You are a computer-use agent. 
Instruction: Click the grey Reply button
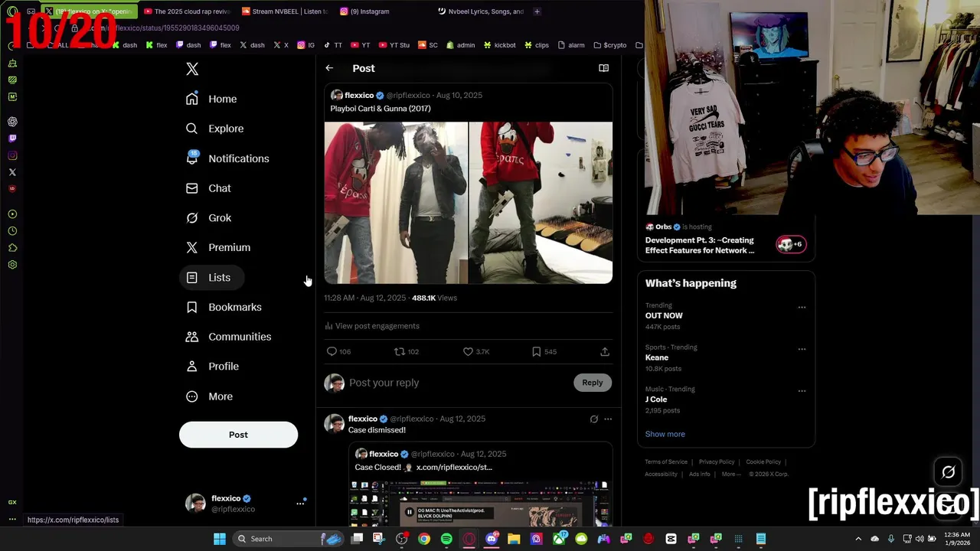pos(593,383)
